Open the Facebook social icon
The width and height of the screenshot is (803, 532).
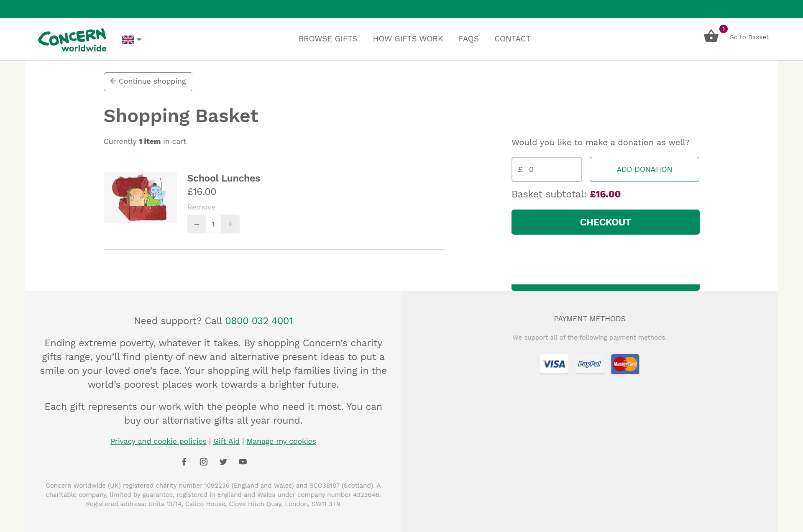click(x=184, y=462)
